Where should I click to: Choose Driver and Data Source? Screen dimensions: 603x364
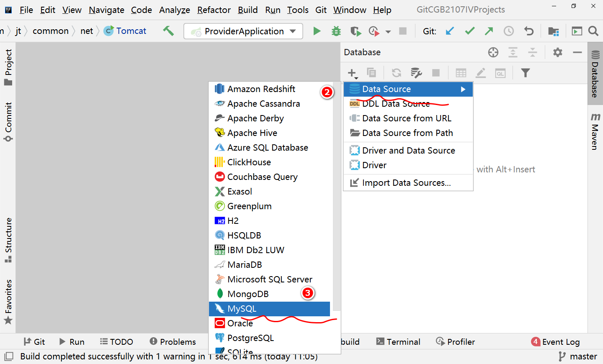408,151
